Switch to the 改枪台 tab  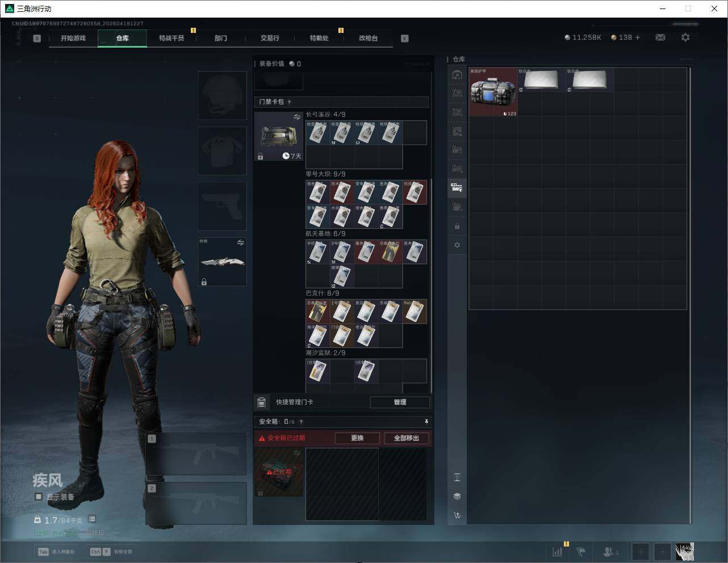368,38
